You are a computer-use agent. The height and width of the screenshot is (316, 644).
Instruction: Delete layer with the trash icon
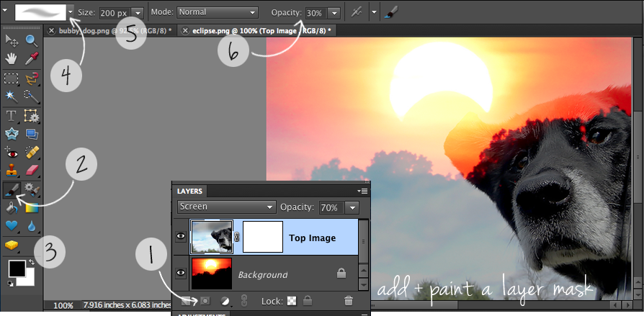(349, 301)
